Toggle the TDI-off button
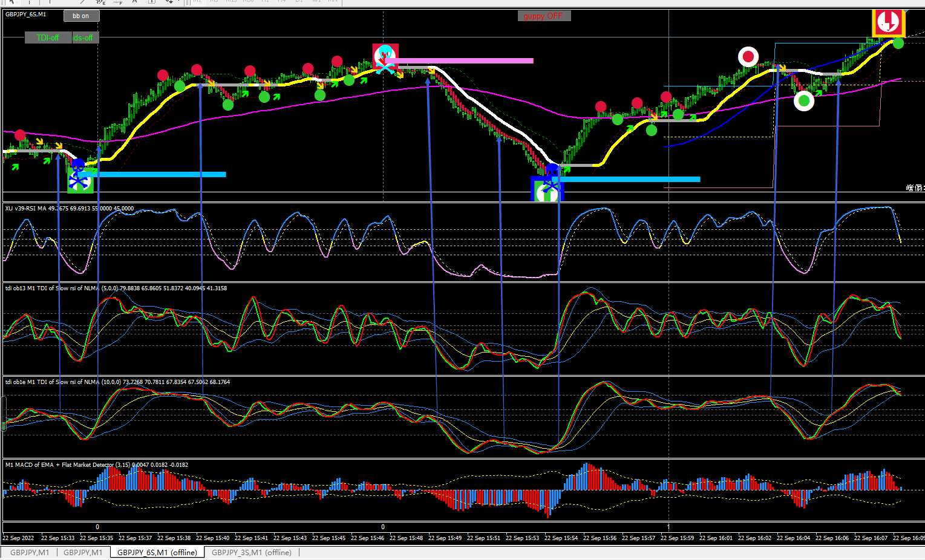925x560 pixels. tap(48, 37)
